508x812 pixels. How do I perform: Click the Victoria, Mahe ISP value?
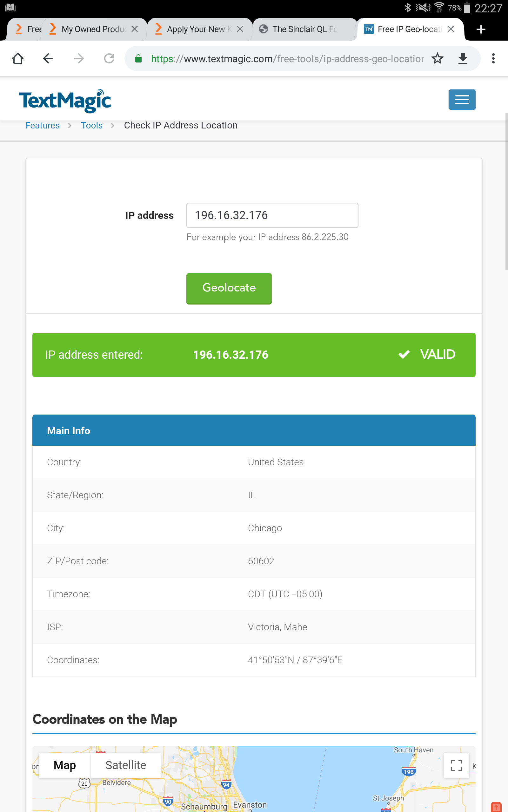[x=277, y=627]
